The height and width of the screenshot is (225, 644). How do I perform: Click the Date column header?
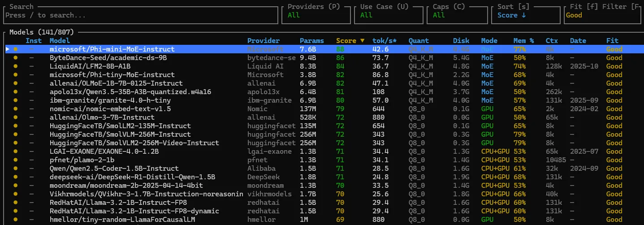pyautogui.click(x=578, y=41)
